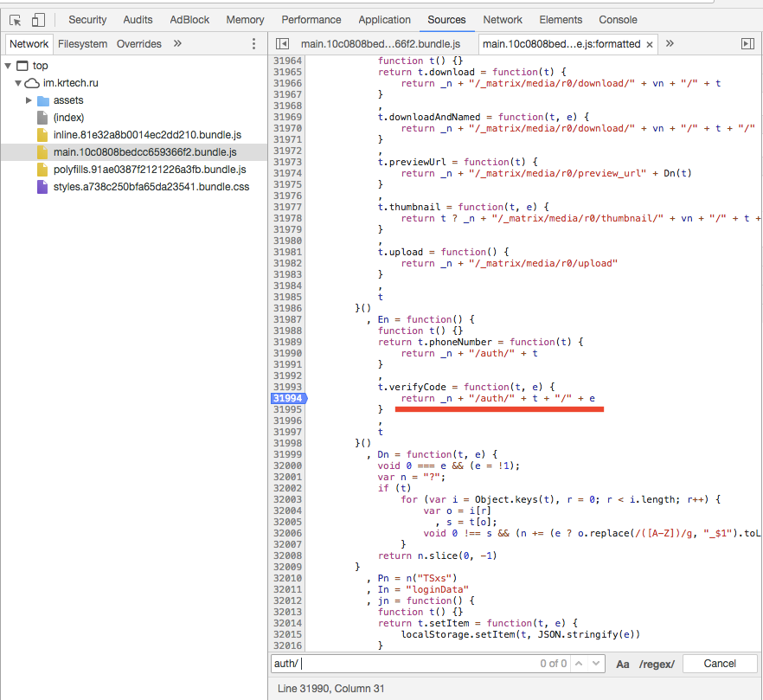Switch to the Console panel tab
The image size is (763, 700).
coord(618,19)
